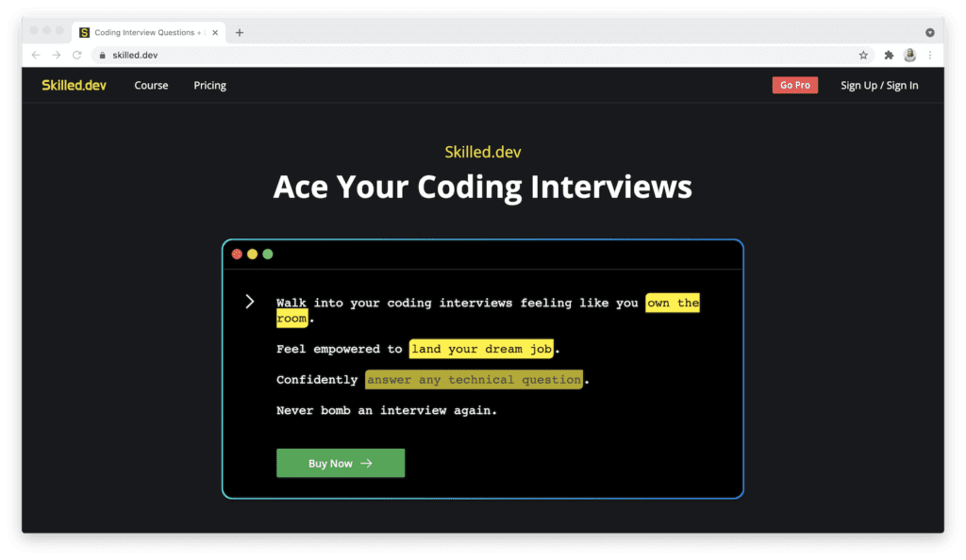The width and height of the screenshot is (966, 560).
Task: Click the terminal prompt chevron icon
Action: [x=249, y=302]
